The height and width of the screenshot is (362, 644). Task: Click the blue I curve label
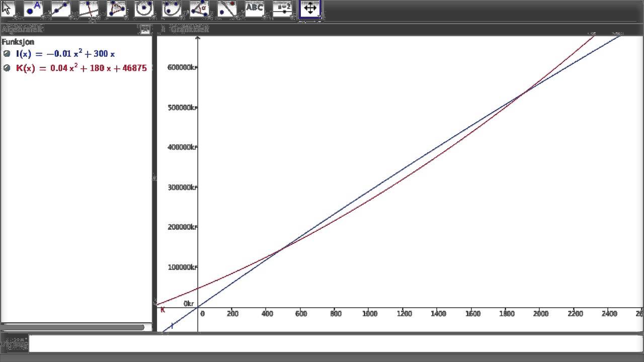point(172,326)
